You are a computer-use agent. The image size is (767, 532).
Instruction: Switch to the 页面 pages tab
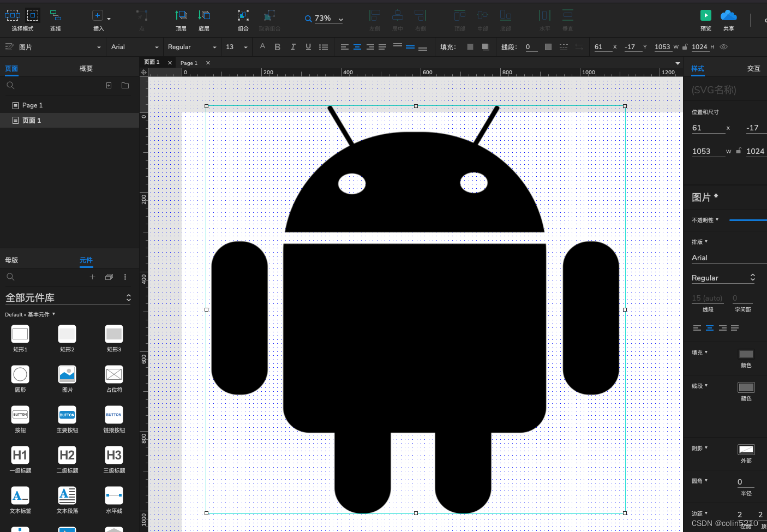11,69
